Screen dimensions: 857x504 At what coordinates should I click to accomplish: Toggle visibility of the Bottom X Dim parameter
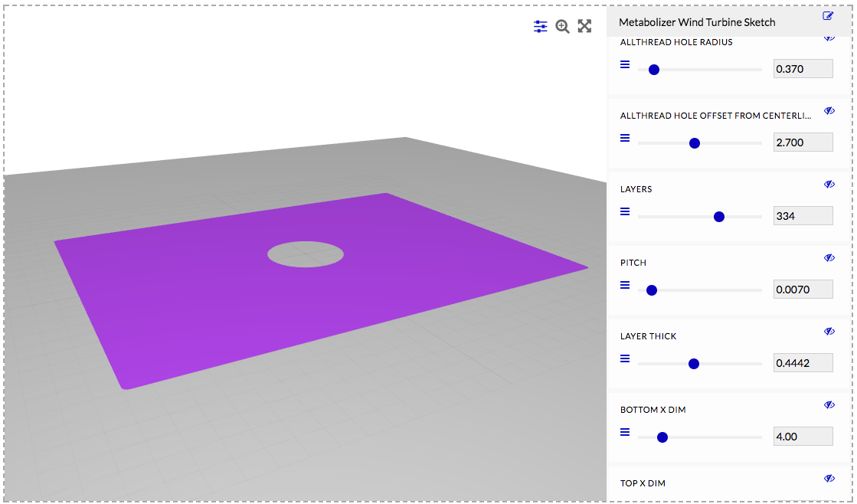point(829,405)
